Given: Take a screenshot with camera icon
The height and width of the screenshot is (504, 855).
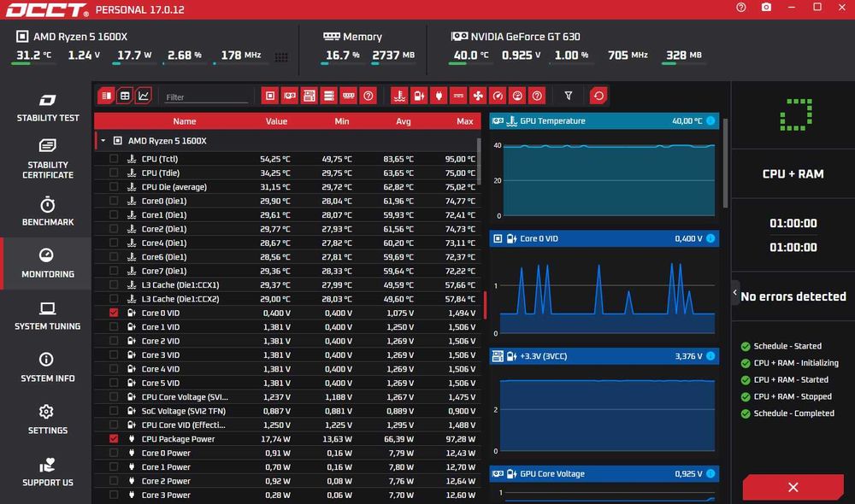Looking at the screenshot, I should pyautogui.click(x=766, y=7).
